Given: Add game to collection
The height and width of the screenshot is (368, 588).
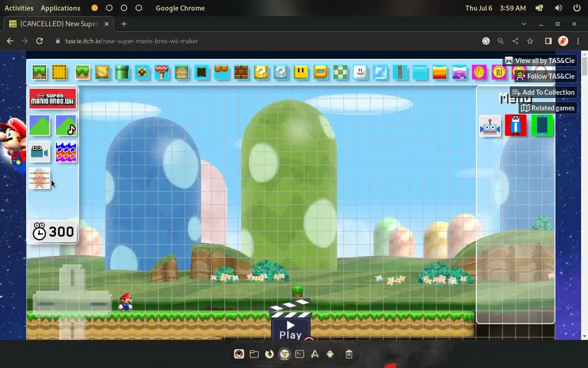Looking at the screenshot, I should coord(543,92).
